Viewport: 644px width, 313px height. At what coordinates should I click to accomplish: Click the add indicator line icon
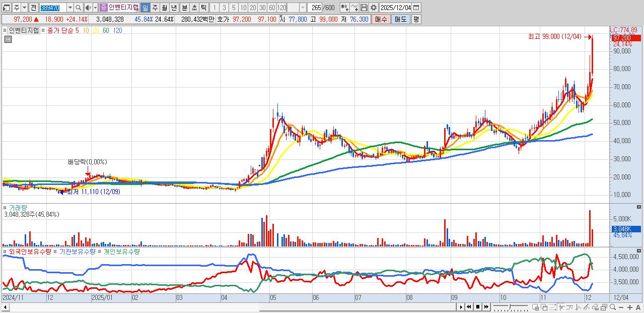354,8
